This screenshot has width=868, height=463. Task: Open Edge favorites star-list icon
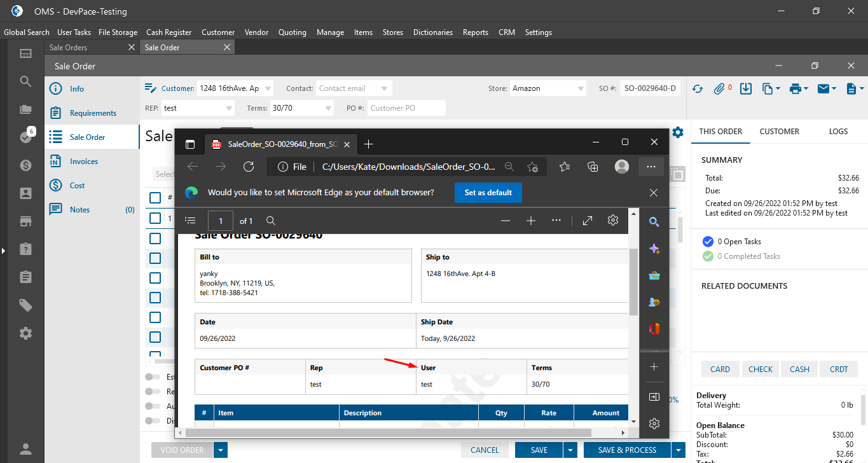[565, 167]
